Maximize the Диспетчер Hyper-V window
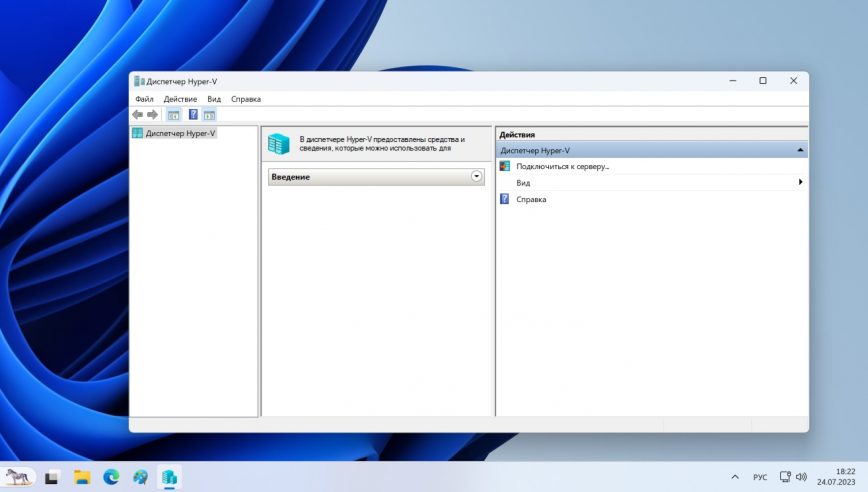This screenshot has width=868, height=492. click(763, 81)
